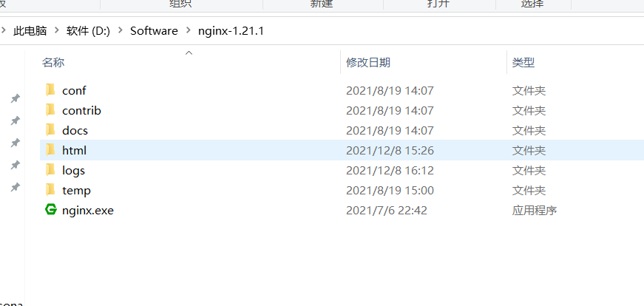Expand chevron after 软件 (D:) breadcrumb

(x=121, y=31)
